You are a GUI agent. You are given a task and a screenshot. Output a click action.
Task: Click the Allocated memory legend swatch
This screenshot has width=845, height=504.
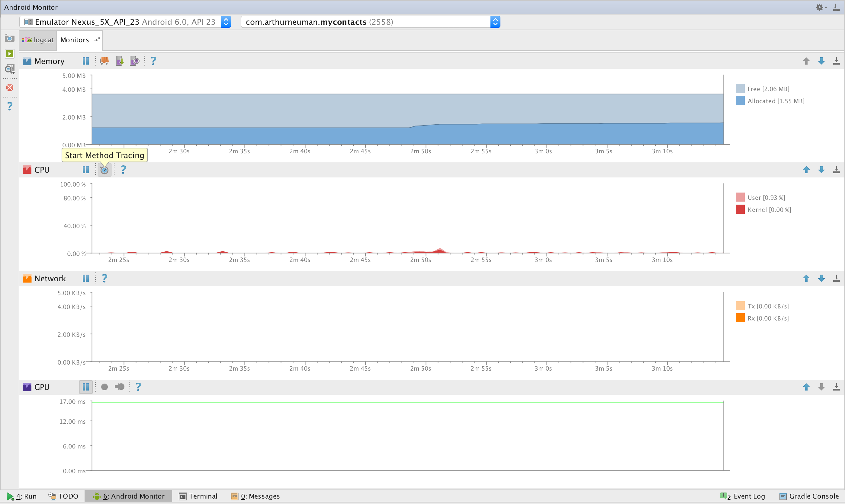740,101
